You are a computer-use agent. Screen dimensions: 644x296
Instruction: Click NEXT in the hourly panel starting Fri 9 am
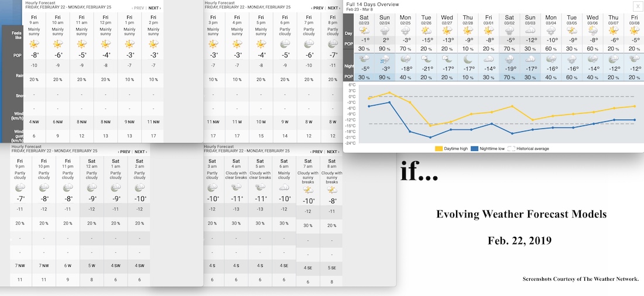coord(155,8)
